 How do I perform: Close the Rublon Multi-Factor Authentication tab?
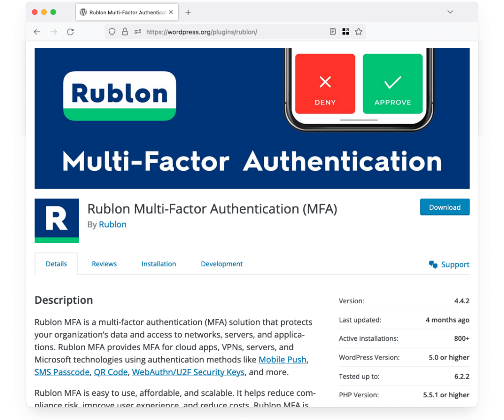171,12
